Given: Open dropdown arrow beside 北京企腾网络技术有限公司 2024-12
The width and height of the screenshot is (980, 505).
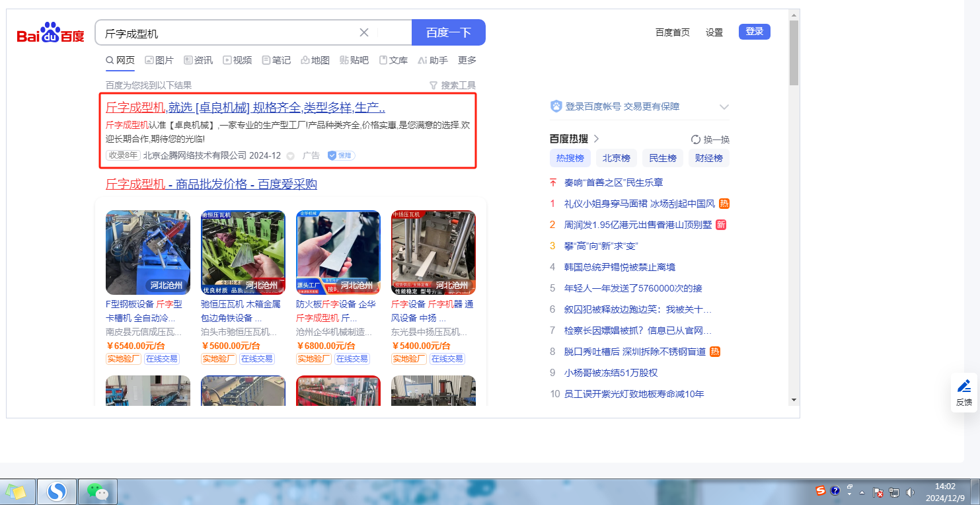Looking at the screenshot, I should coord(290,156).
